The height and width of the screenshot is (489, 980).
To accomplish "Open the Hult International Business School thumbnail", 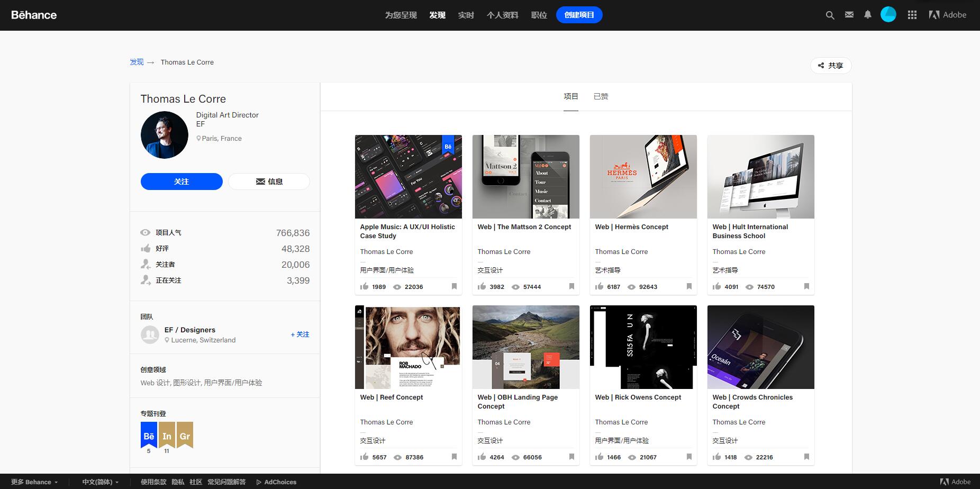I will tap(761, 177).
